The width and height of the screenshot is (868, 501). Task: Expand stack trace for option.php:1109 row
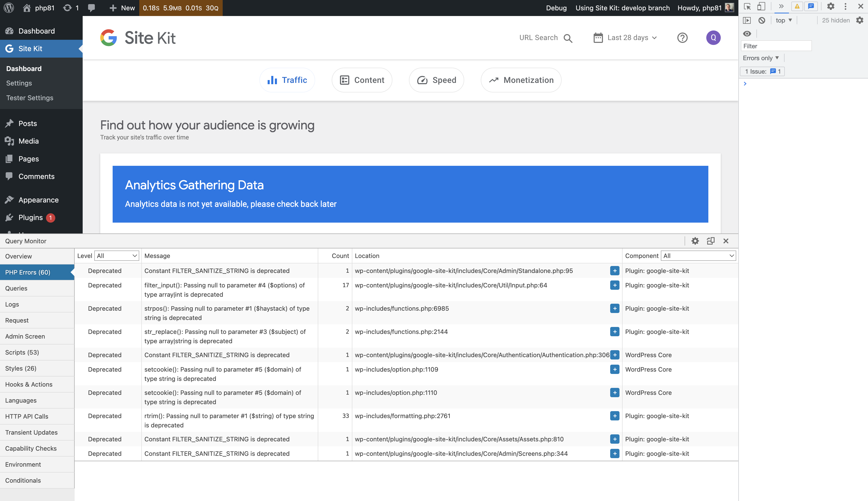pyautogui.click(x=615, y=369)
